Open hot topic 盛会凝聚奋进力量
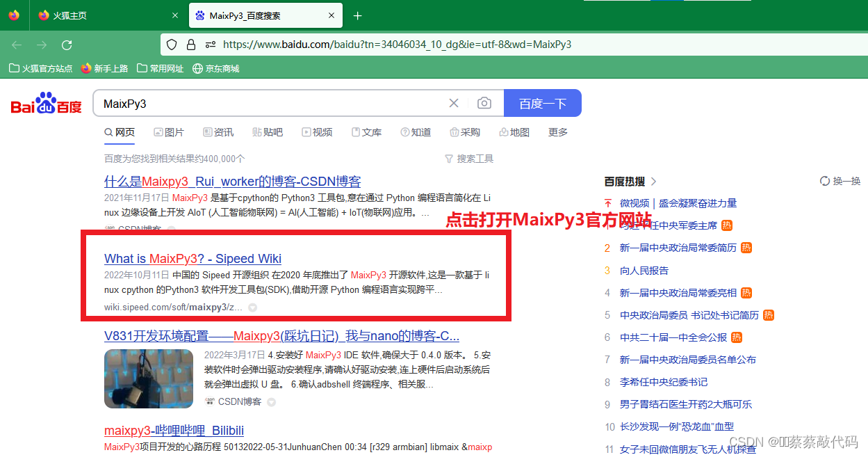Viewport: 868px width, 455px height. click(x=698, y=203)
